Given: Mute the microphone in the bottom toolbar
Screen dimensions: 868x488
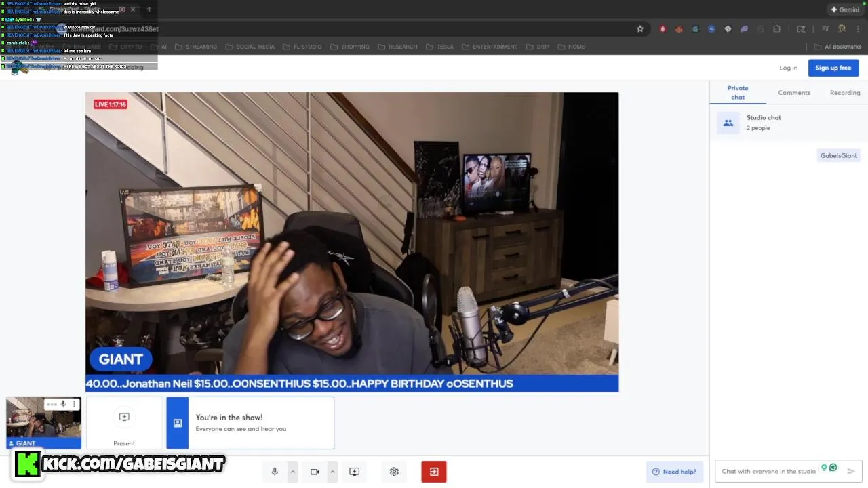Looking at the screenshot, I should point(275,472).
